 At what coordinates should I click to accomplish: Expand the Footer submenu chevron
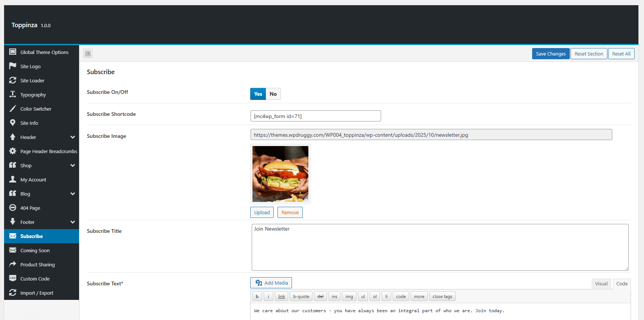coord(73,222)
